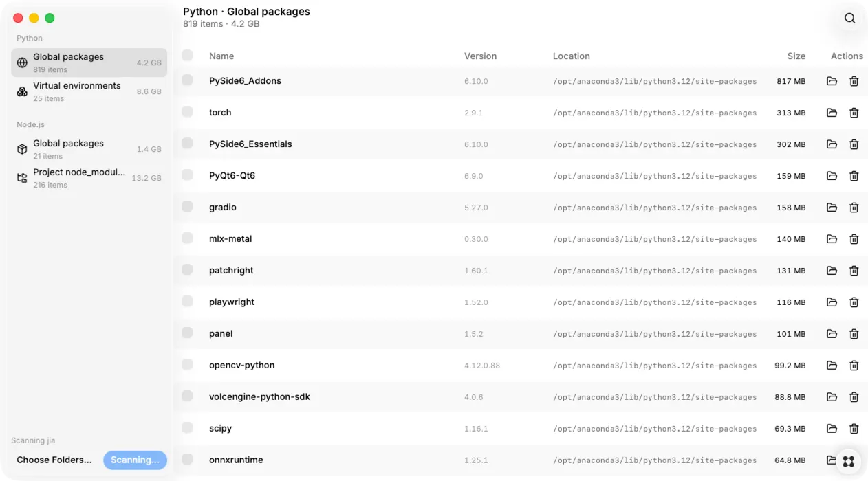Click the volcengine-python-sdk package name
This screenshot has width=868, height=481.
pyautogui.click(x=259, y=396)
